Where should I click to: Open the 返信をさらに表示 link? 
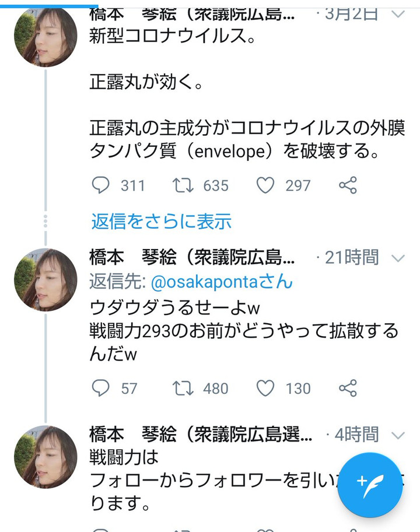161,221
